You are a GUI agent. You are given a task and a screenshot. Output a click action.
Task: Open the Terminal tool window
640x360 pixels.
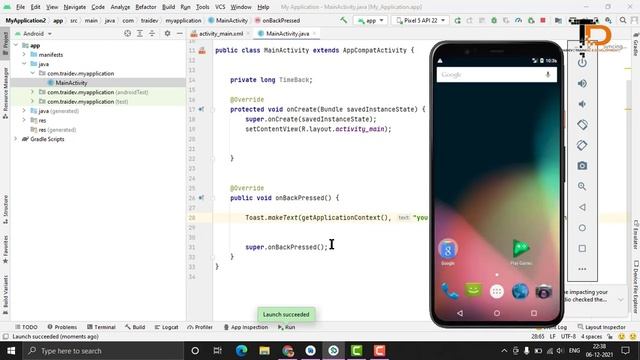pyautogui.click(x=101, y=327)
